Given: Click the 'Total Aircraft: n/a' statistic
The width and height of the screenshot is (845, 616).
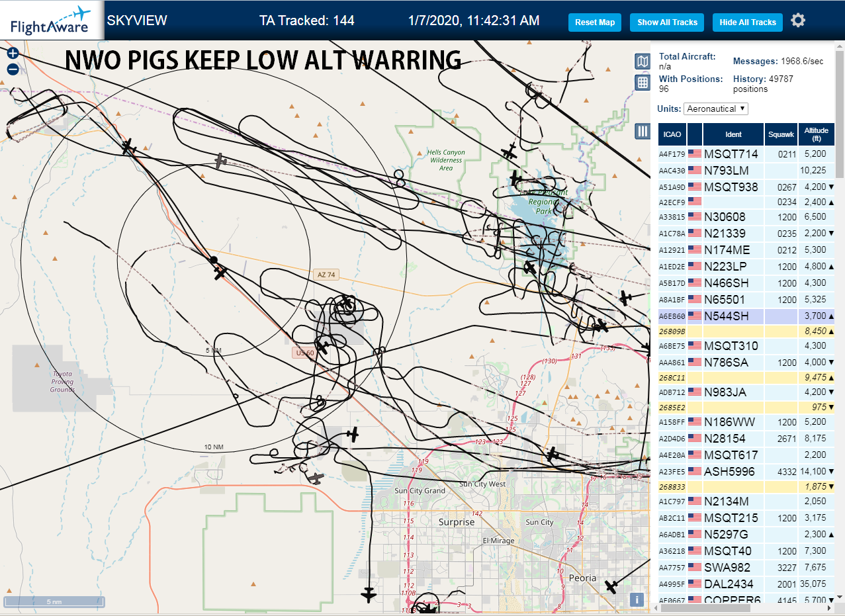Looking at the screenshot, I should click(x=688, y=61).
